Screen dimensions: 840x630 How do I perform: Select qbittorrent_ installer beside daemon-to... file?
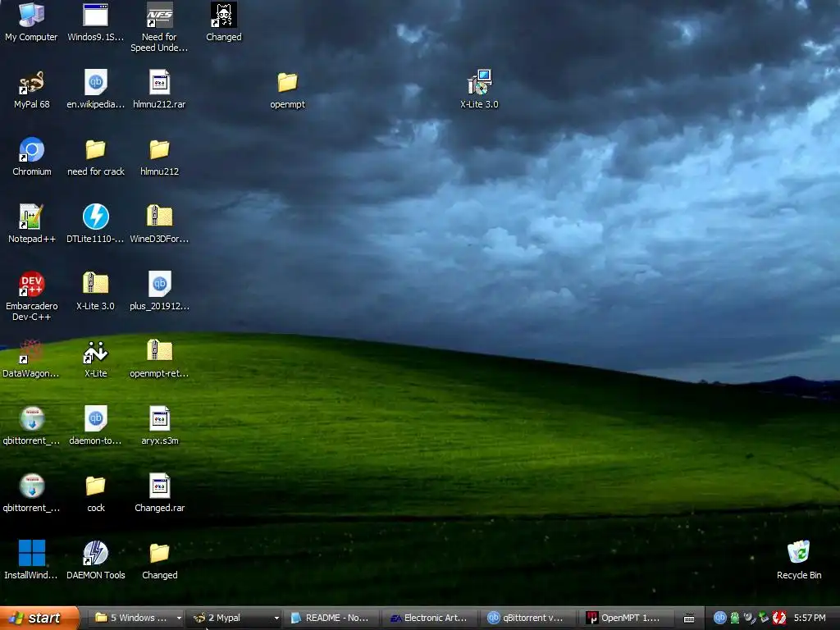pos(31,426)
